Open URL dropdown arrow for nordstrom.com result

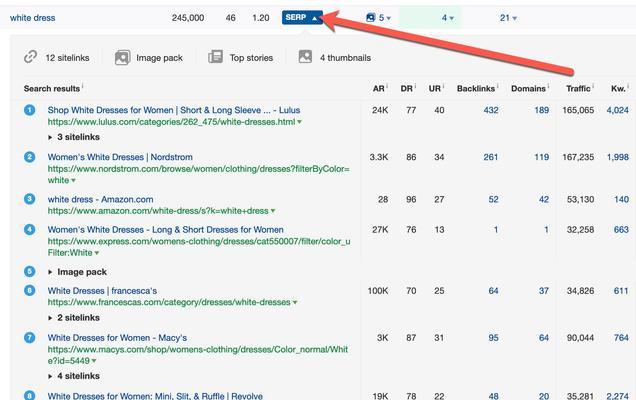click(73, 181)
